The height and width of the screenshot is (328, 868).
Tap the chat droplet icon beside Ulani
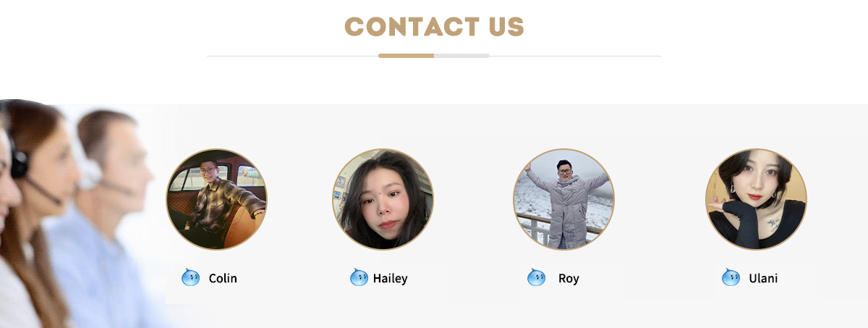coord(731,277)
